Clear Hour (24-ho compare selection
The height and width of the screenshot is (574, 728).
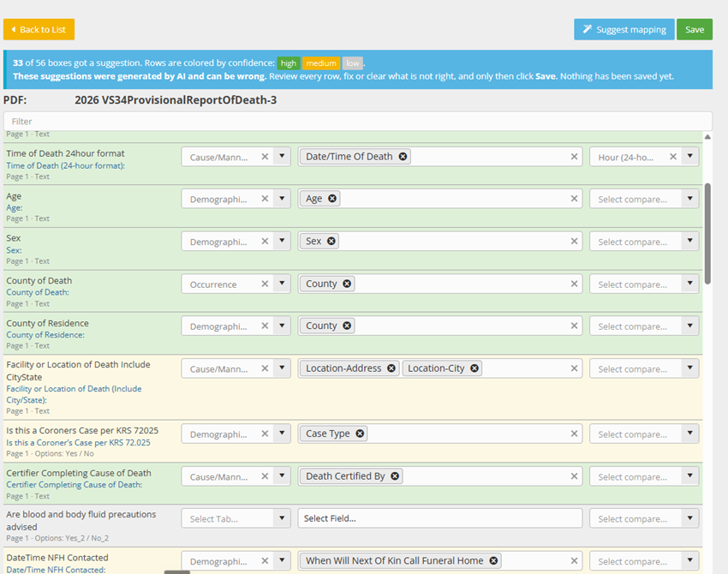[x=672, y=157]
